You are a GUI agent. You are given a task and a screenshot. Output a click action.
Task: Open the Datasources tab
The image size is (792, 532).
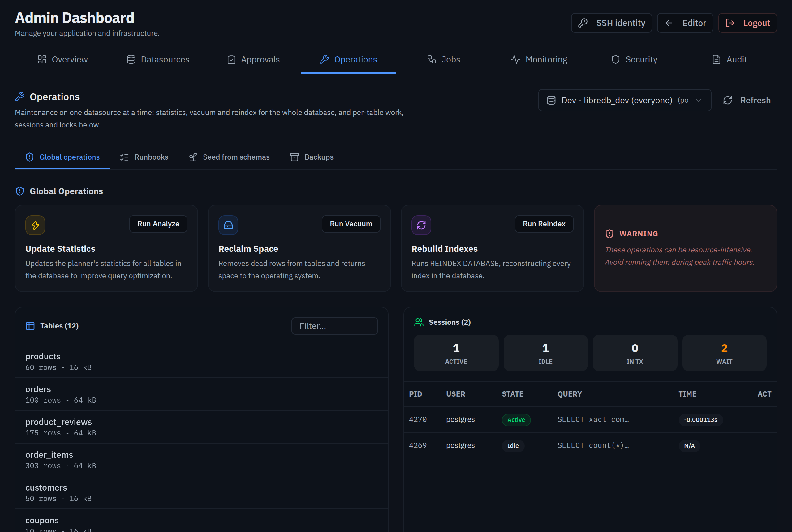158,59
